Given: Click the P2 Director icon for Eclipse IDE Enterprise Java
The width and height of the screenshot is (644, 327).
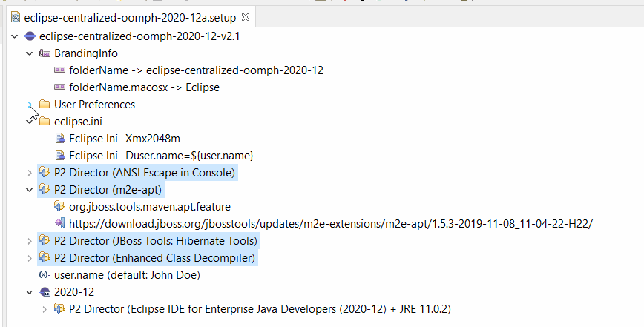Looking at the screenshot, I should pos(59,308).
